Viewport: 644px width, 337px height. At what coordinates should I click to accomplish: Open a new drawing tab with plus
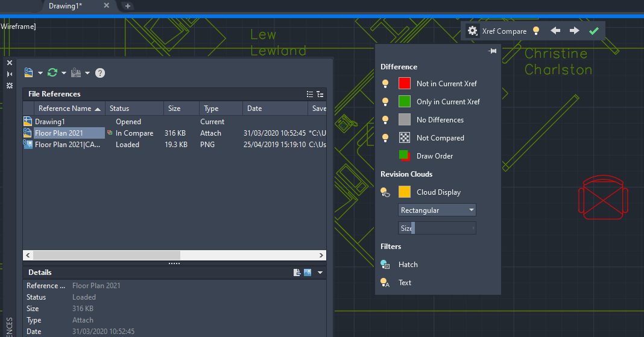pyautogui.click(x=128, y=6)
